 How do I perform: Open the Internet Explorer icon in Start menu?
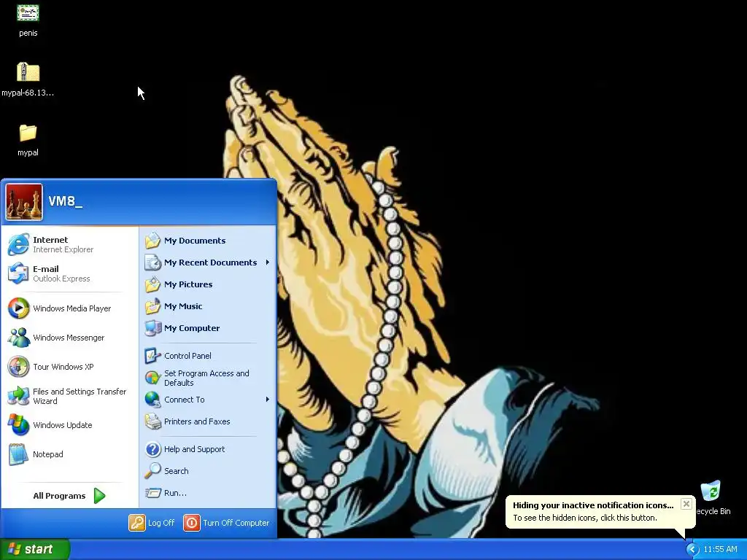[x=18, y=244]
